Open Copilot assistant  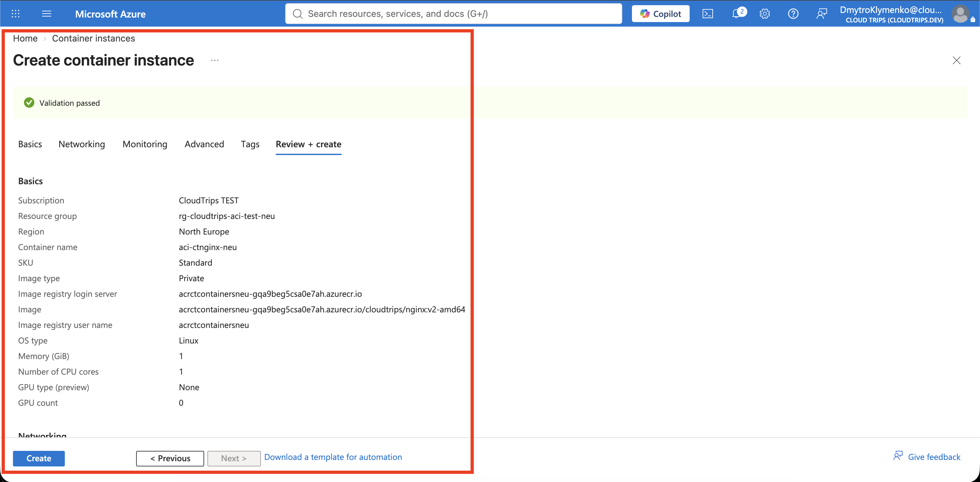coord(660,14)
